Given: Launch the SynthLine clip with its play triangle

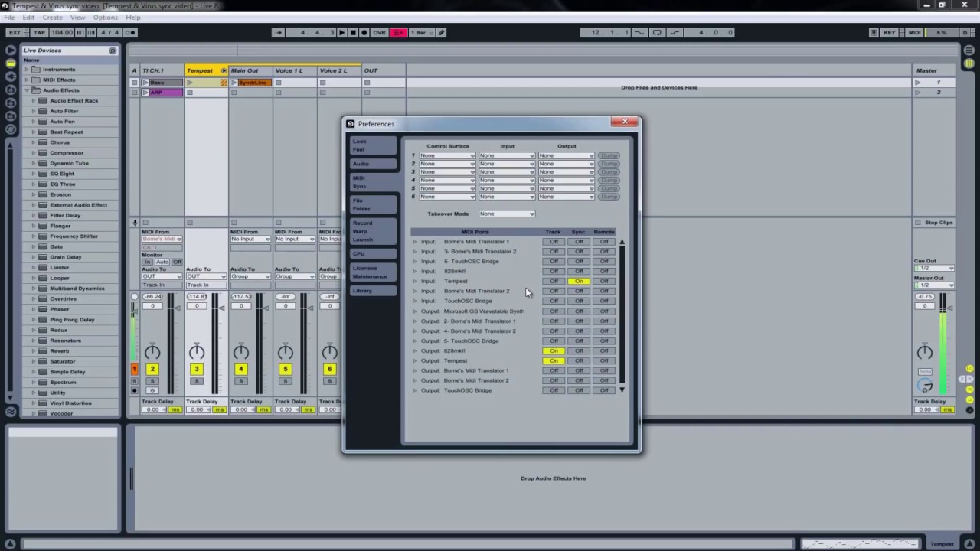Looking at the screenshot, I should (234, 83).
